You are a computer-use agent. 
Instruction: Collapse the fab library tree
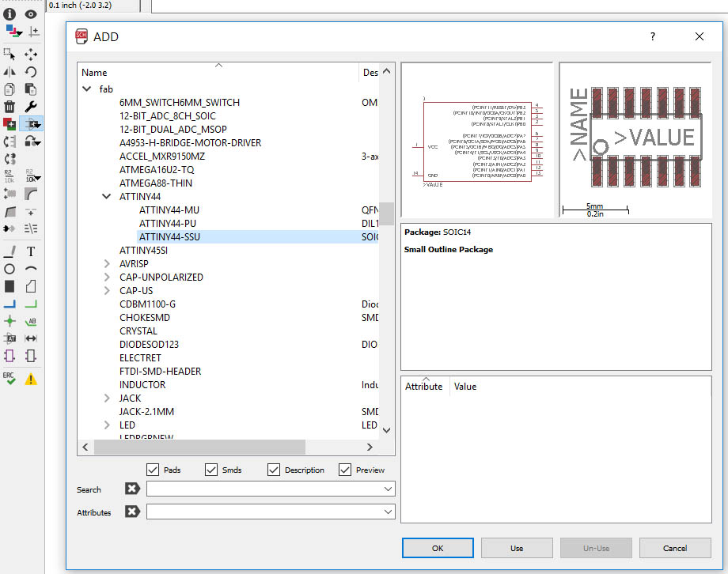click(x=87, y=89)
